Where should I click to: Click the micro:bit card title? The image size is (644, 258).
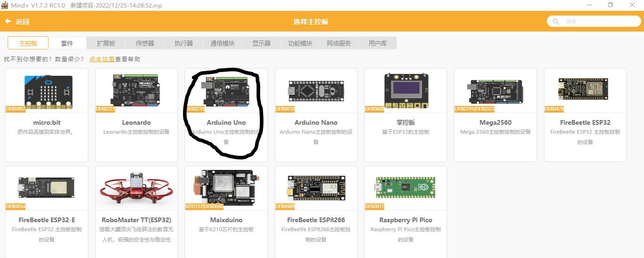pyautogui.click(x=47, y=122)
